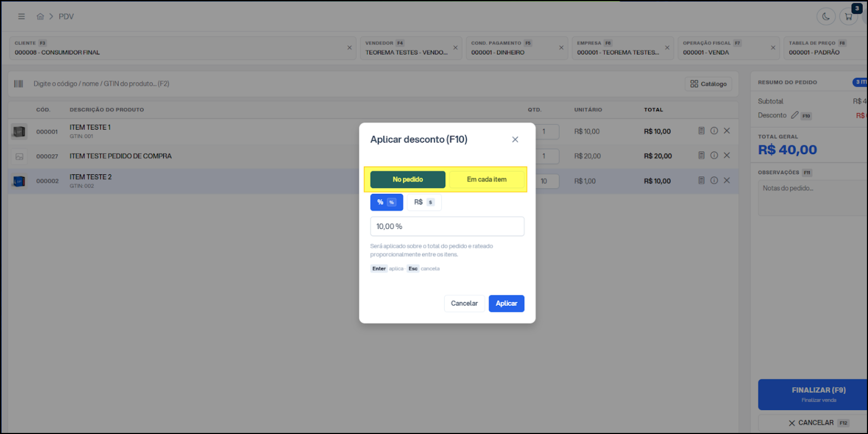Open the hamburger menu
The image size is (868, 434).
[21, 16]
